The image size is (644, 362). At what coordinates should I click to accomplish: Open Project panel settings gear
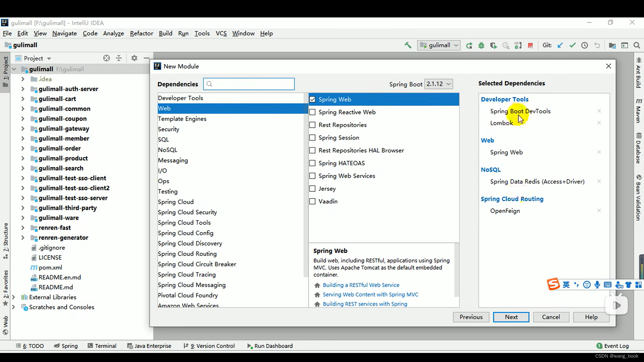pos(134,58)
